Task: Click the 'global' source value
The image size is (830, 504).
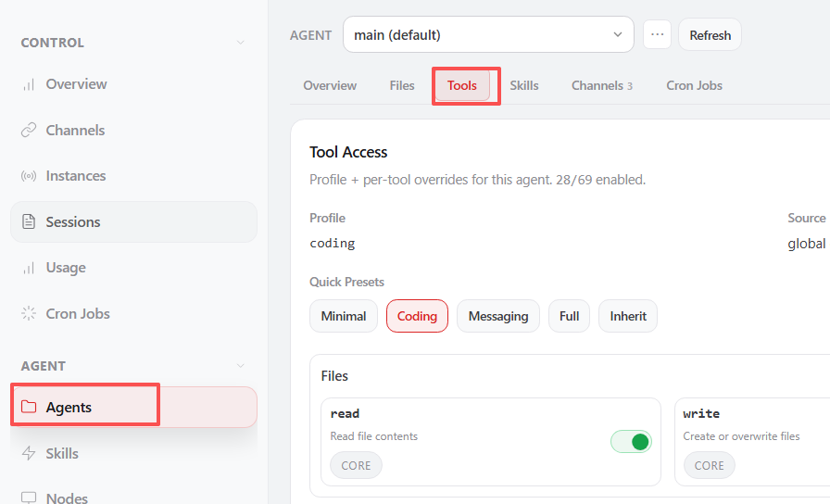Action: click(x=806, y=244)
